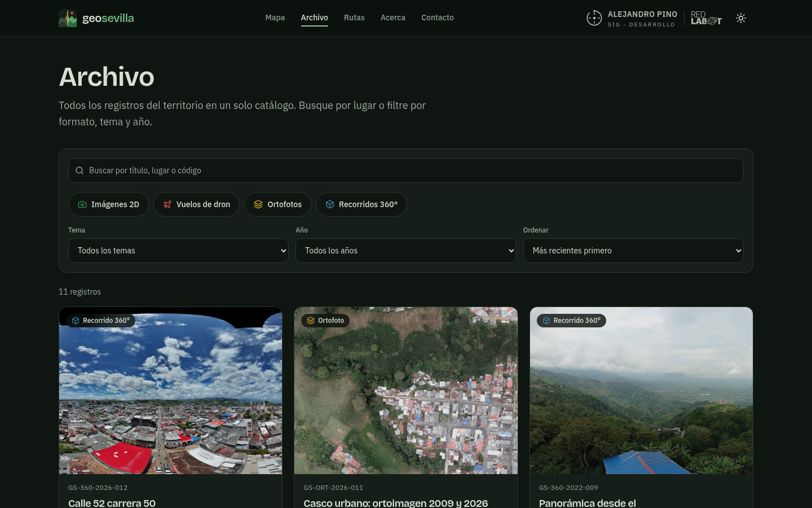This screenshot has width=812, height=508.
Task: Click the ALEJANDRO PINO credit link
Action: pos(642,14)
